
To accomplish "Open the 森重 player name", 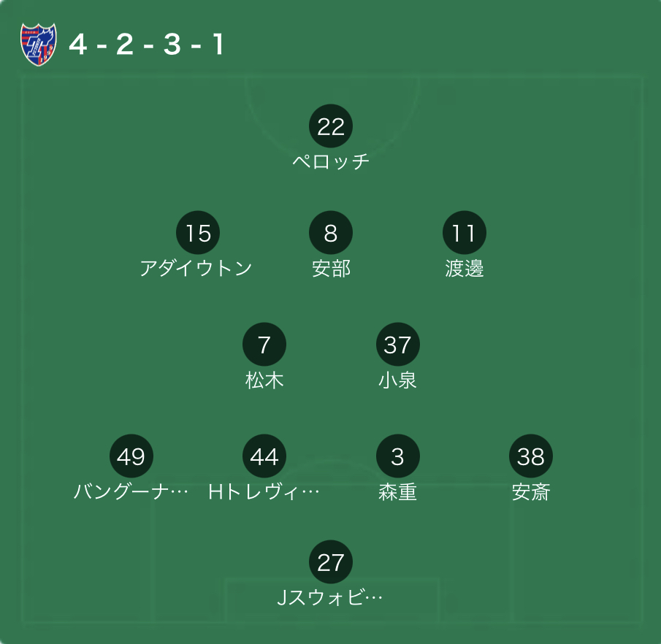I will (397, 492).
